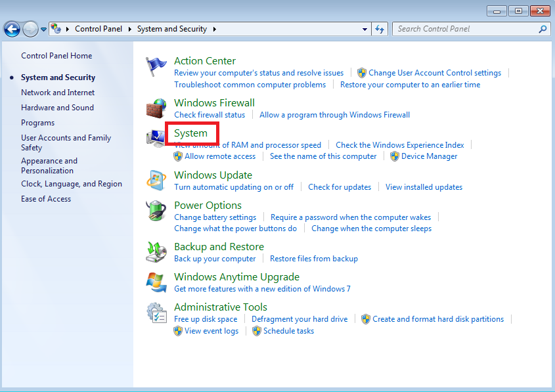Click Defragment your hard drive link
This screenshot has height=392, width=555.
300,319
